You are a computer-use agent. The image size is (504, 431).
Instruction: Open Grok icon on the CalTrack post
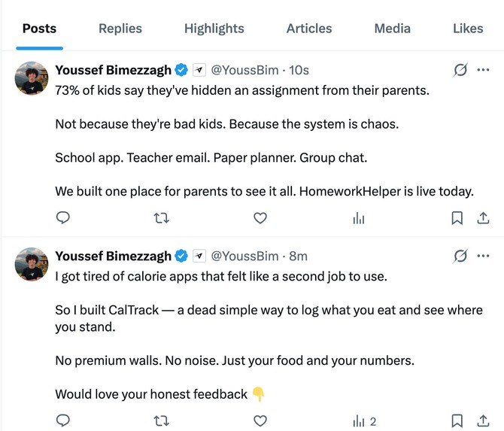[x=460, y=256]
